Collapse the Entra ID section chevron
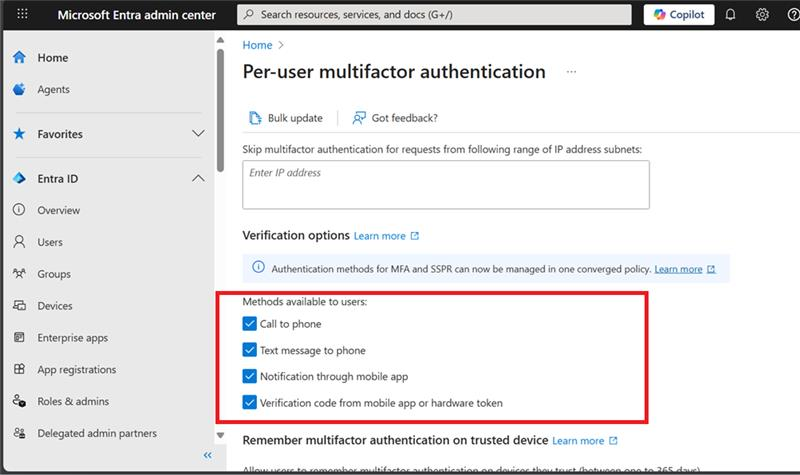The image size is (800, 475). point(198,178)
